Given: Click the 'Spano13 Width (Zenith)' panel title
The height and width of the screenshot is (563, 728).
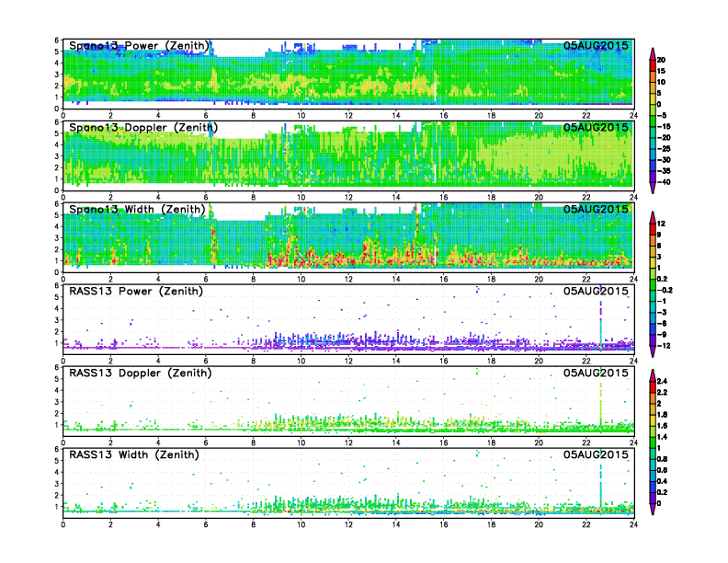Looking at the screenshot, I should [137, 210].
